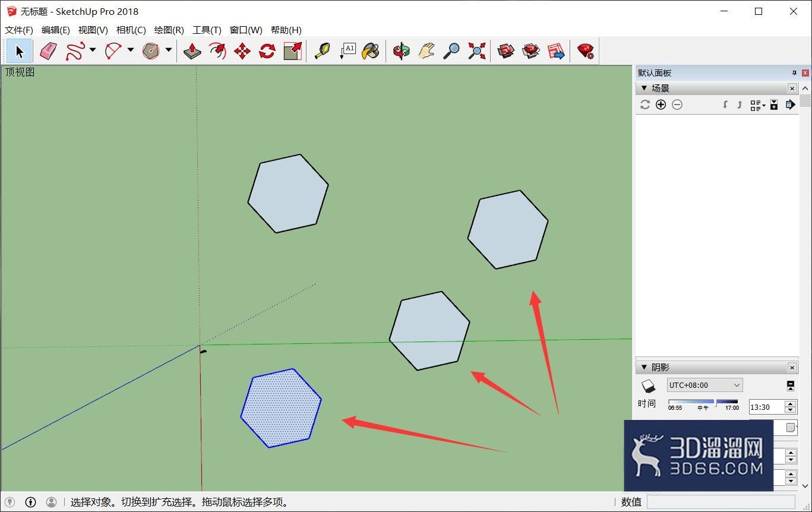Open the 视图(V) menu
This screenshot has width=812, height=512.
[93, 30]
